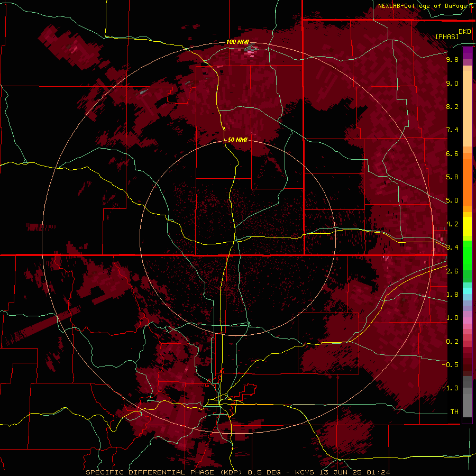The image size is (476, 476).
Task: Click the KCYS radar site identifier
Action: click(x=306, y=472)
